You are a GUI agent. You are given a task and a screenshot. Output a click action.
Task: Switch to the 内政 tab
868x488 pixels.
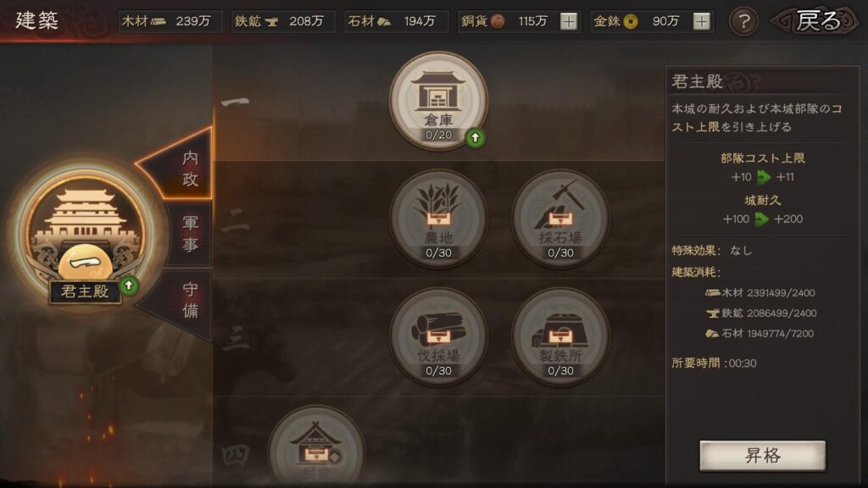click(x=178, y=166)
